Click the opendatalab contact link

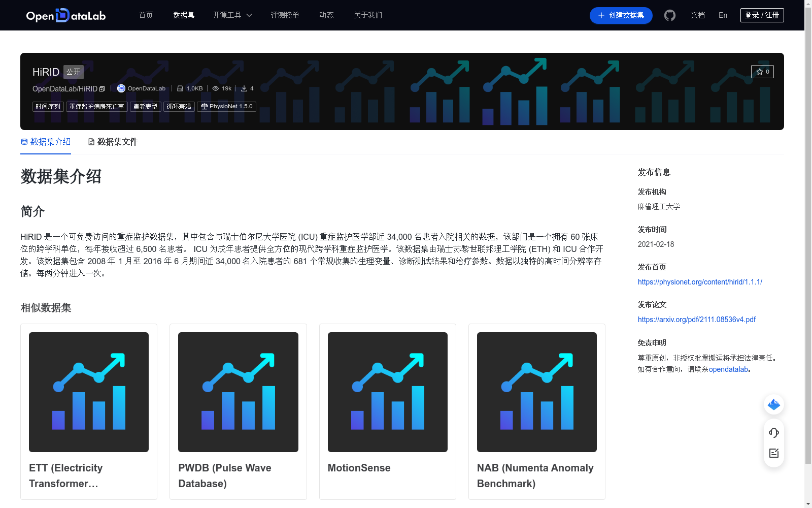[x=728, y=369]
